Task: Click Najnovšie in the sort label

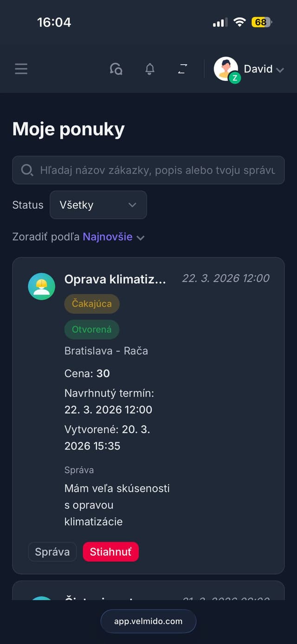Action: pos(107,237)
